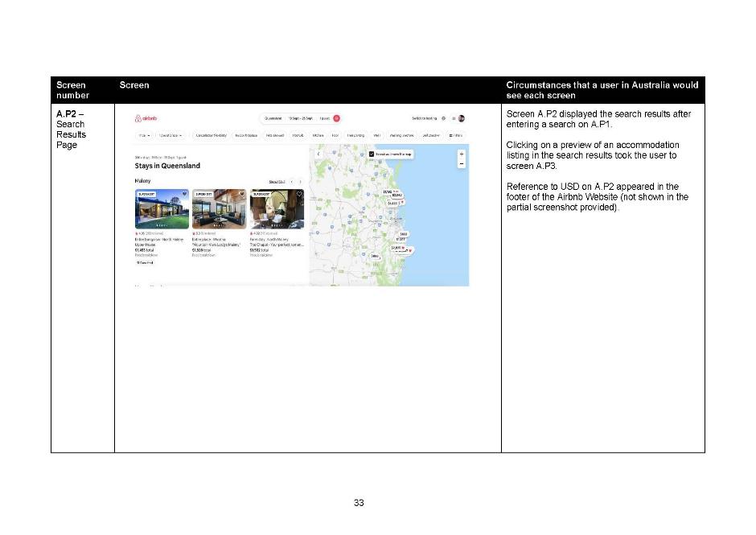
Task: Click the Queensland location in search bar
Action: point(273,118)
